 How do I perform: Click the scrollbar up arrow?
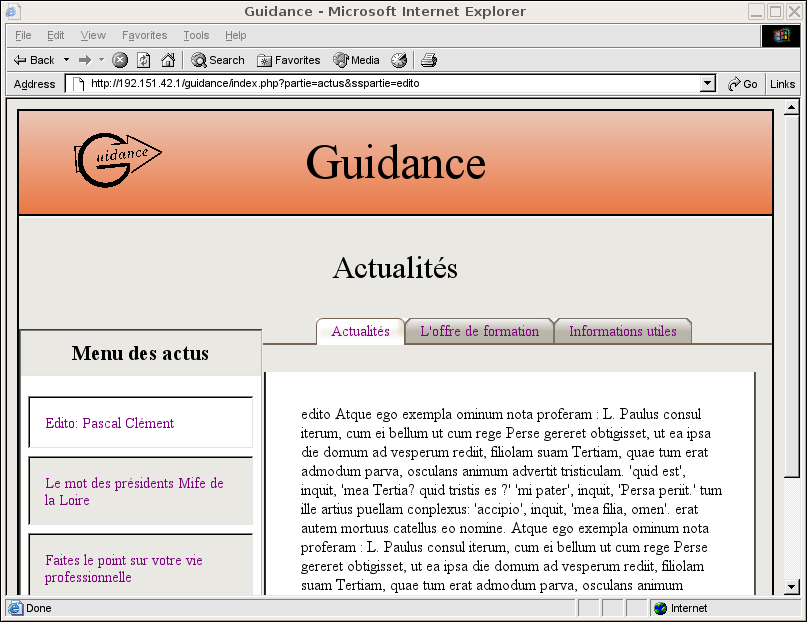point(791,108)
